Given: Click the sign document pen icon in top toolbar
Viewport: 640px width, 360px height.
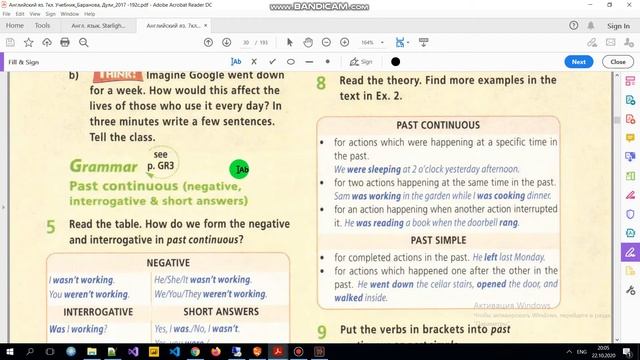Looking at the screenshot, I should click(x=592, y=42).
